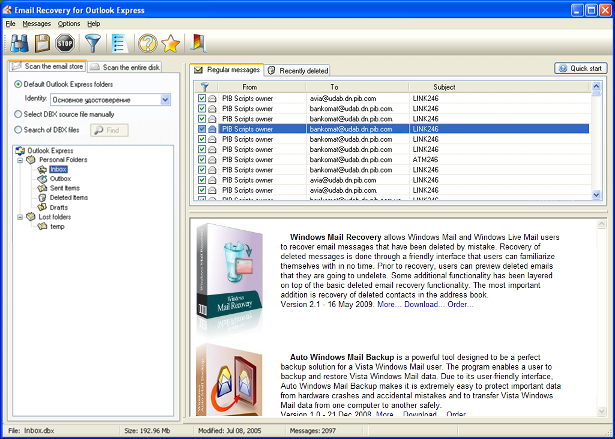Click the yellow star toolbar icon
615x439 pixels.
coord(171,43)
